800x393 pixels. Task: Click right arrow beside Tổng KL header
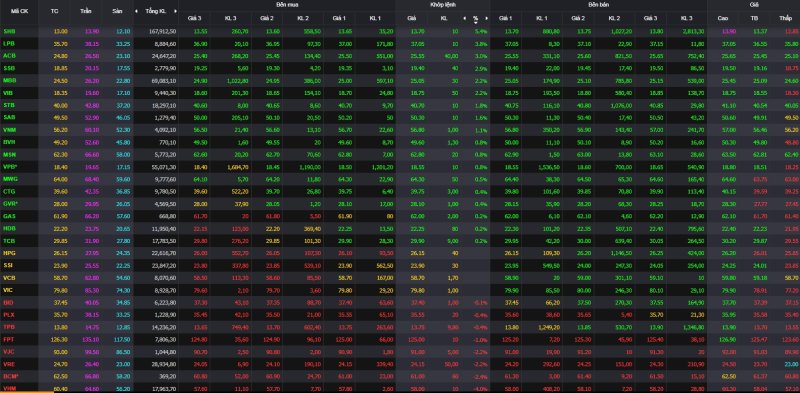[x=176, y=11]
